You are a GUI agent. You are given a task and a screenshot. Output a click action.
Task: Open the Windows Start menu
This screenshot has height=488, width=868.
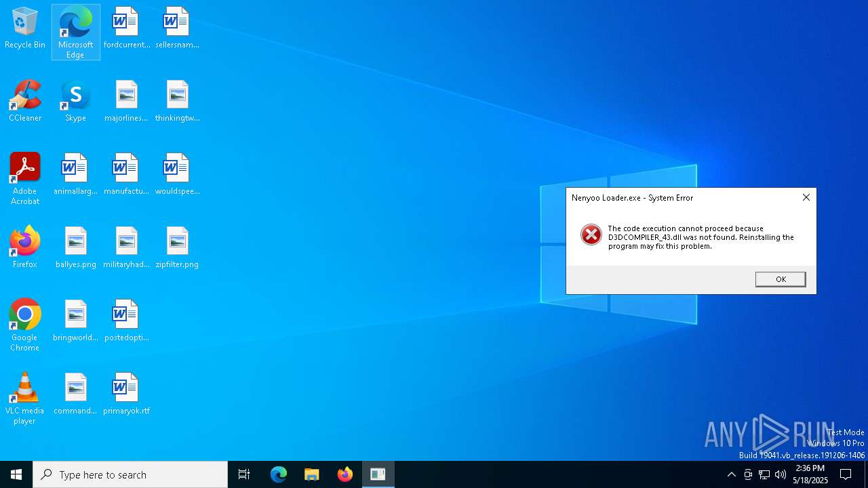coord(16,474)
